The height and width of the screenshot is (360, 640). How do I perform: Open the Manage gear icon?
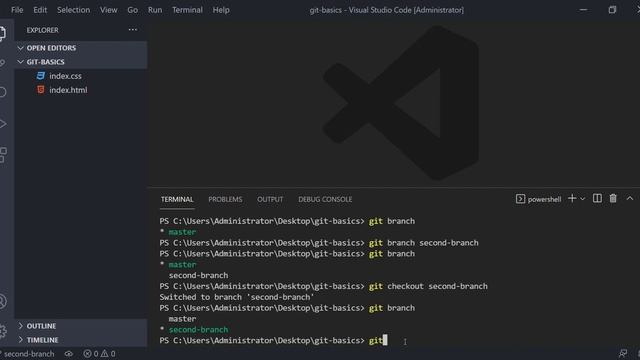coord(2,331)
